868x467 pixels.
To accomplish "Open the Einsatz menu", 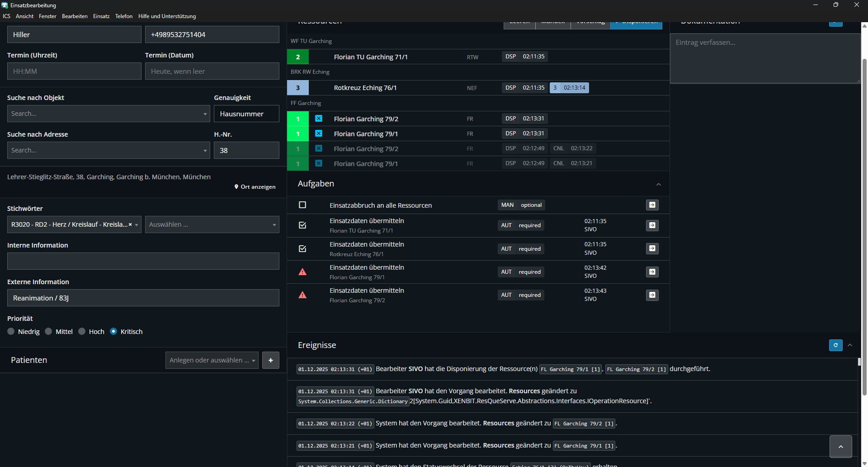I will (101, 16).
